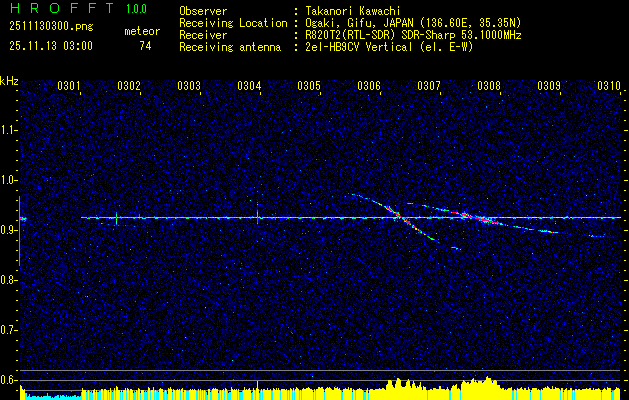Click the meteor count value 74

[145, 46]
